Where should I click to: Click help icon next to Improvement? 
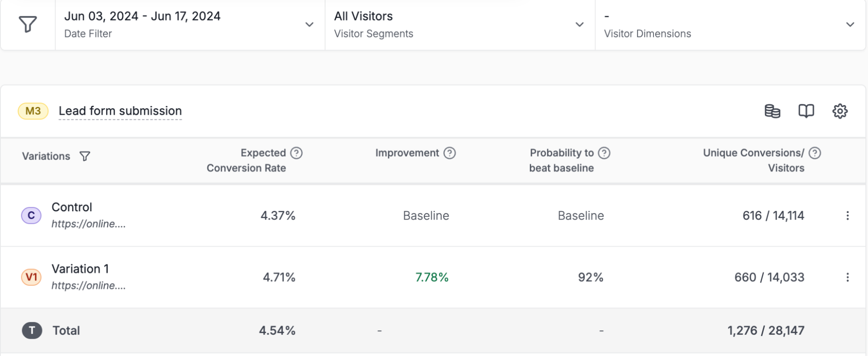point(449,153)
